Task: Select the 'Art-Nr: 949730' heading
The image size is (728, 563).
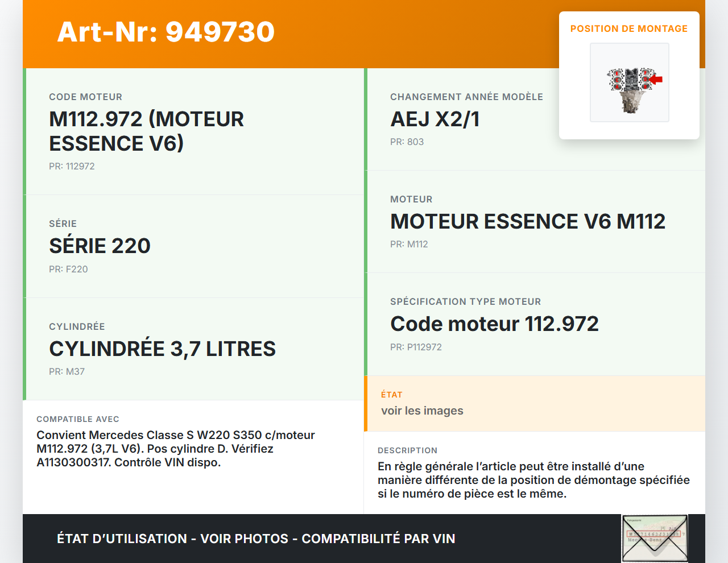Action: pos(166,32)
